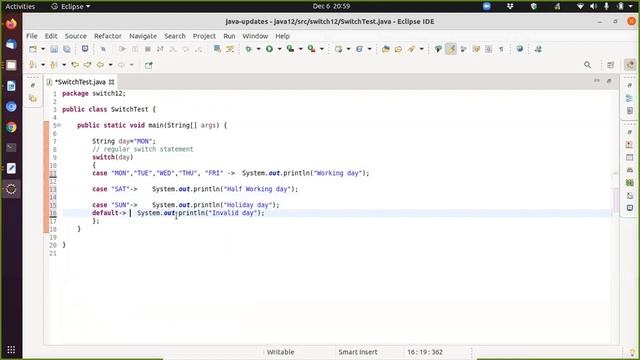Image resolution: width=640 pixels, height=360 pixels.
Task: Open the Project menu
Action: point(204,36)
